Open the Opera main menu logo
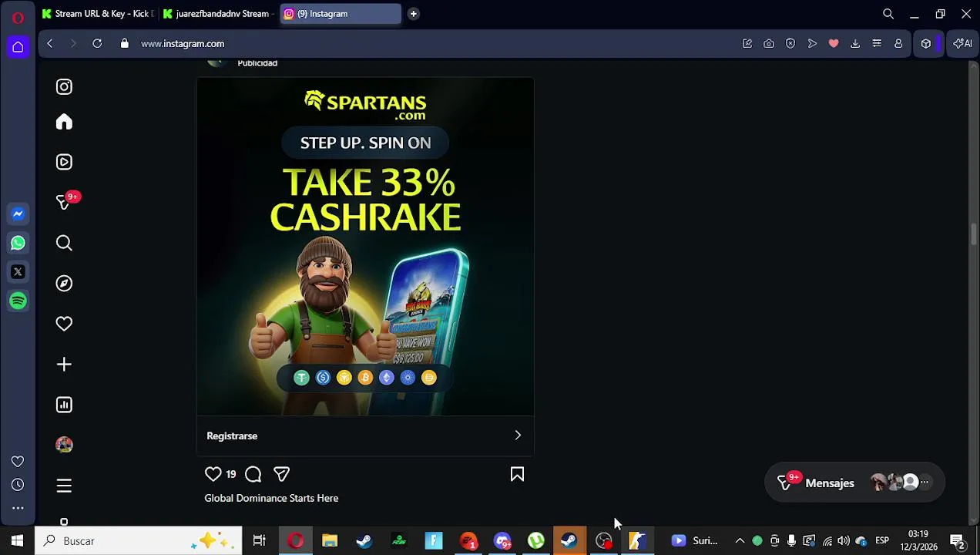This screenshot has width=980, height=555. [18, 17]
